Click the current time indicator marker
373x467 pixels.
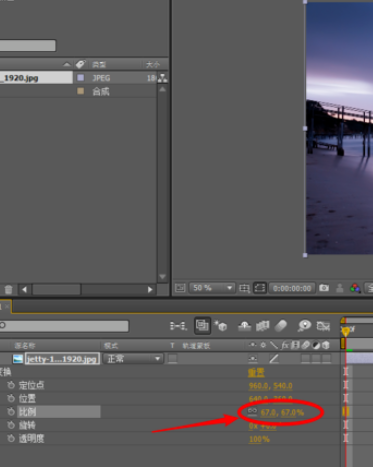[x=345, y=331]
